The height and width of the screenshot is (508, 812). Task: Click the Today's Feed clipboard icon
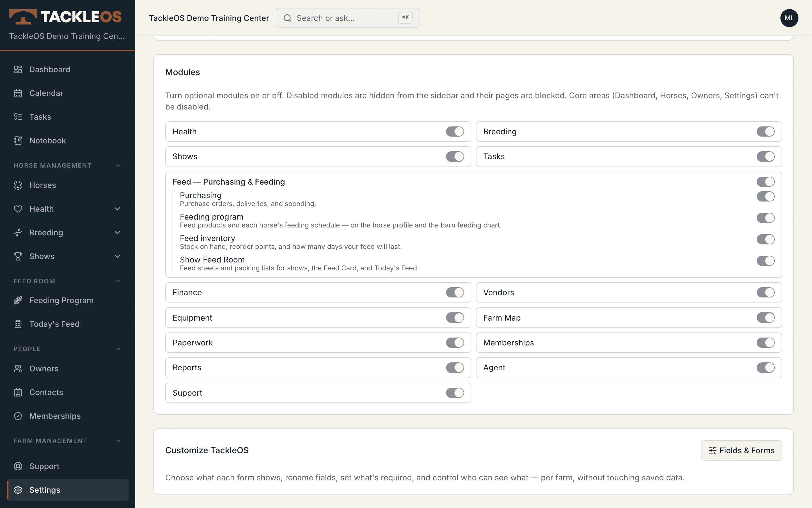18,324
